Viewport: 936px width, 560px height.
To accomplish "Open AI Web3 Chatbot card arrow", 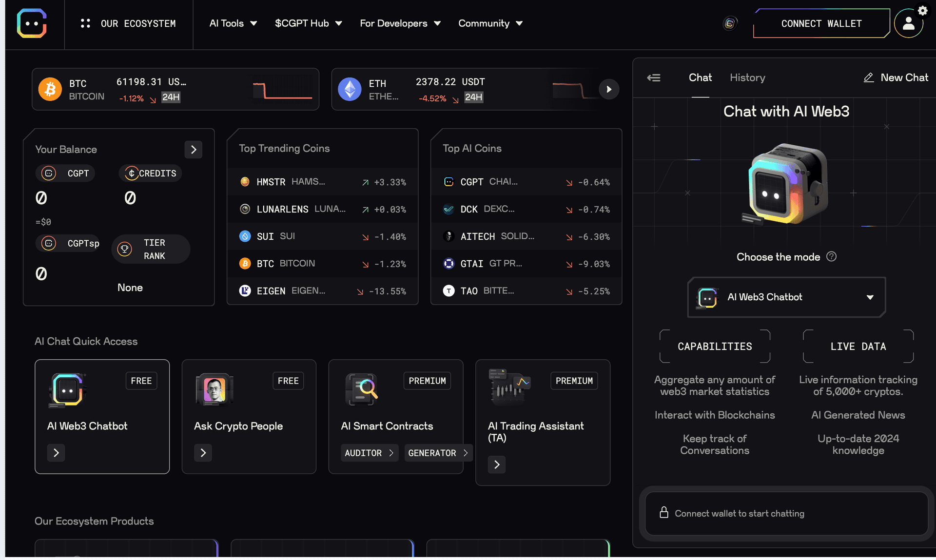I will point(56,453).
